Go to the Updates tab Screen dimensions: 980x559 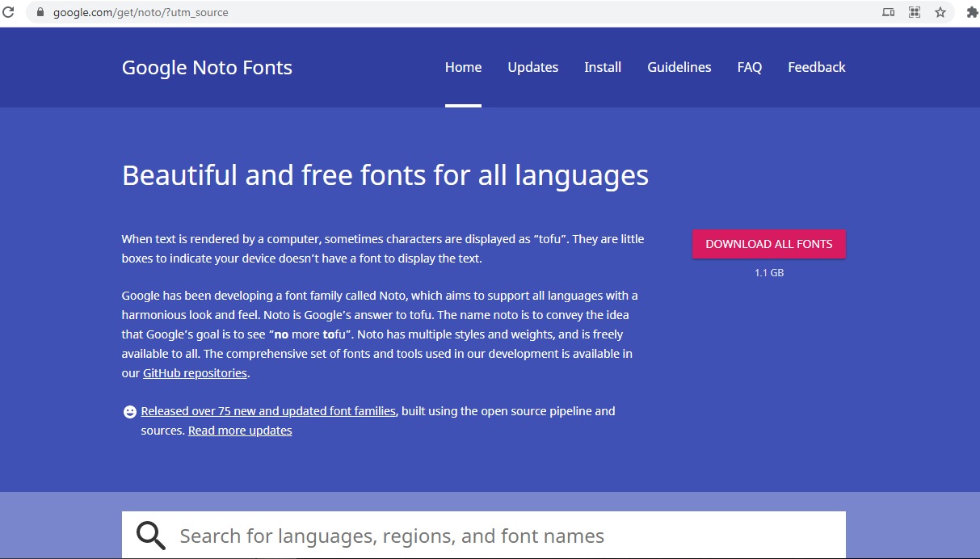[x=533, y=67]
